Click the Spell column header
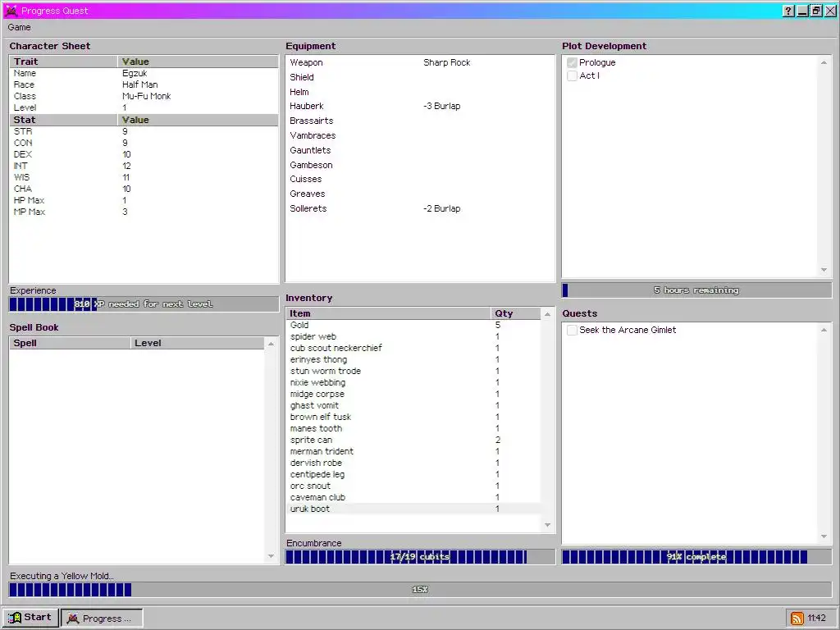The width and height of the screenshot is (840, 630). [70, 344]
